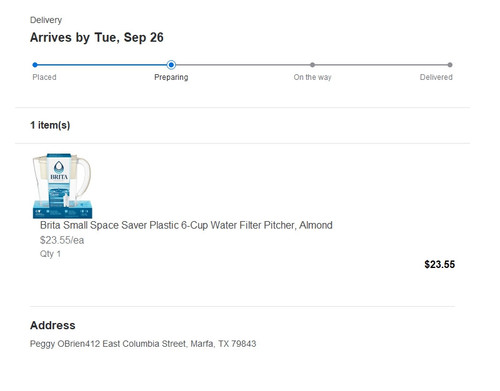Viewport: 500px width, 391px height.
Task: Click the On the way step dot
Action: click(x=312, y=65)
